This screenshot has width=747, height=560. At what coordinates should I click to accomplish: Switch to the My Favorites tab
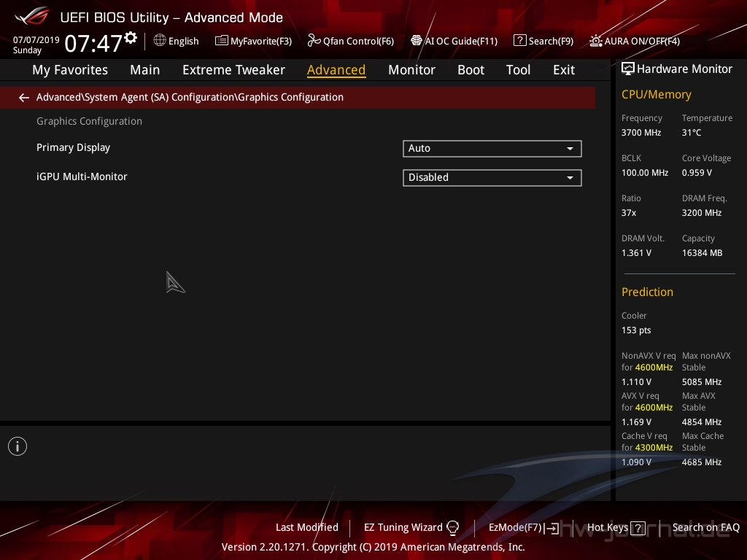(70, 70)
